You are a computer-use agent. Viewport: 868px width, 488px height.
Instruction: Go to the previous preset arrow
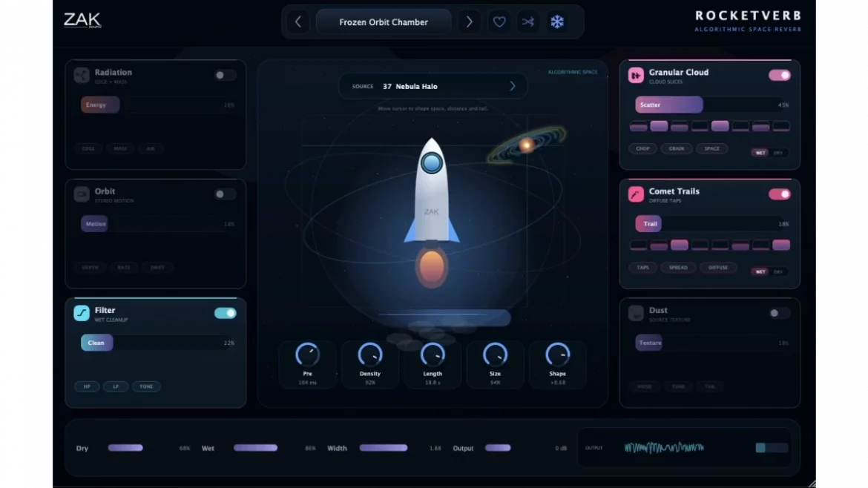[297, 22]
